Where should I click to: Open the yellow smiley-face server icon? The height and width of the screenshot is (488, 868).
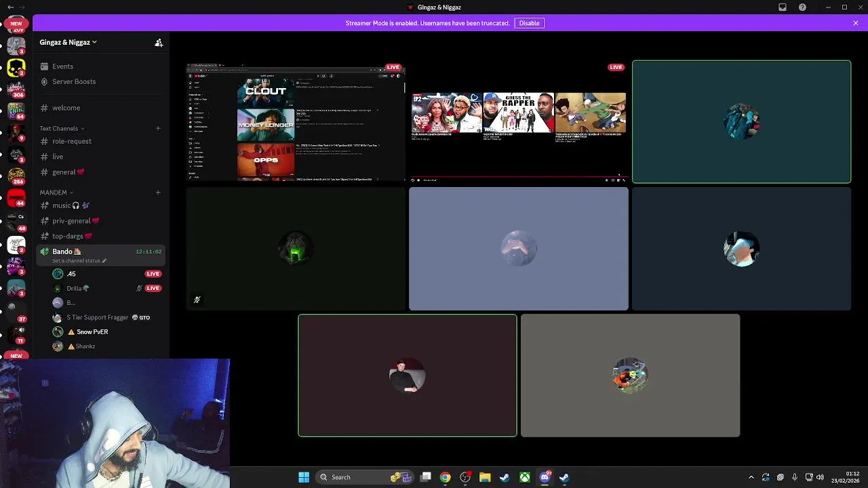click(16, 68)
